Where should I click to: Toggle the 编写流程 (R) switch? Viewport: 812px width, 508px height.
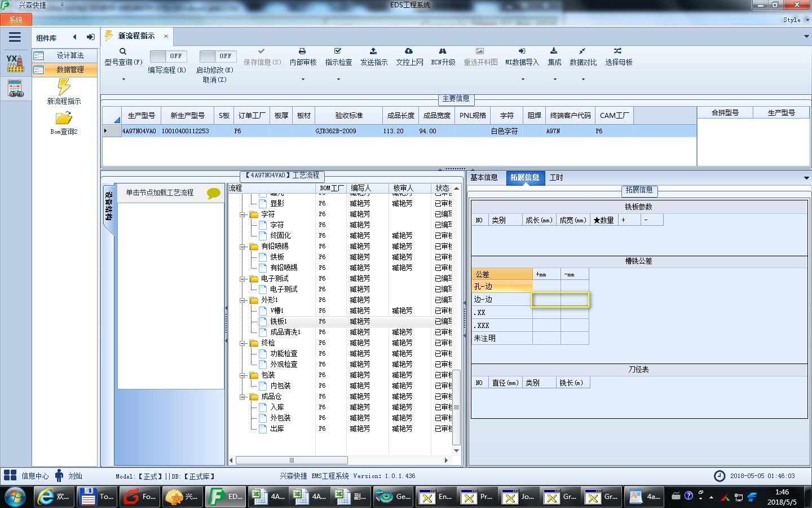coord(167,56)
